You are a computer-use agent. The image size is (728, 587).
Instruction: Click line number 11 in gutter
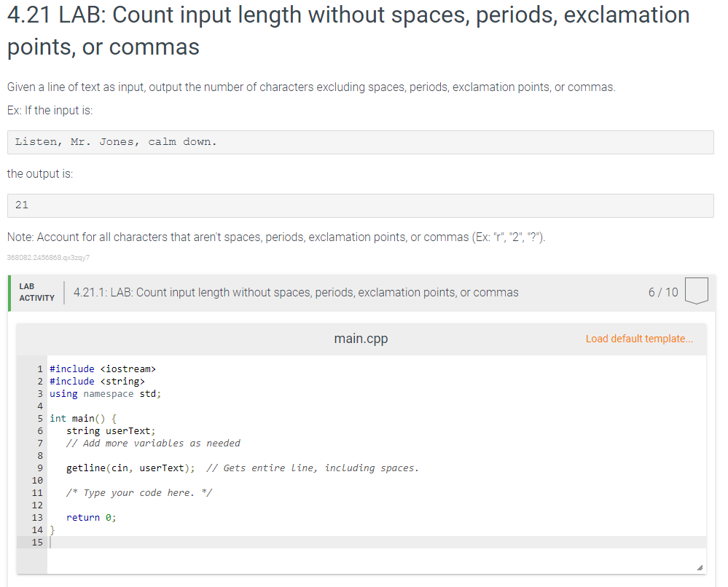click(x=37, y=493)
